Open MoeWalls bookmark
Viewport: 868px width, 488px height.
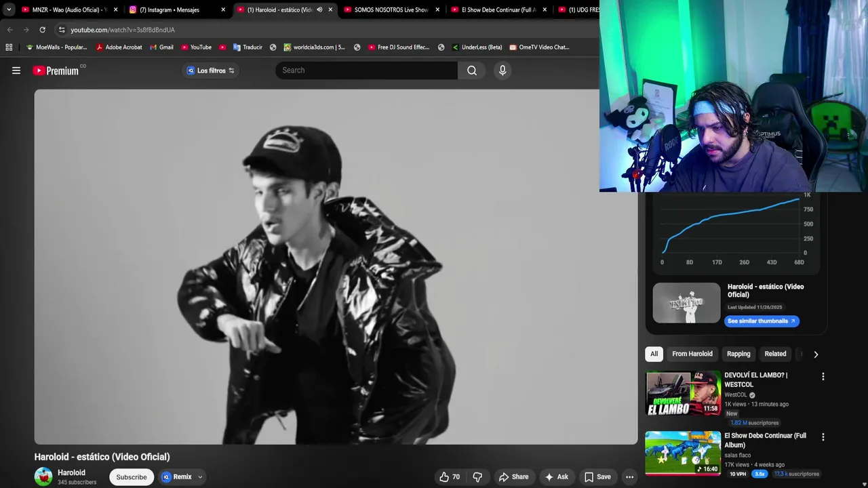[56, 47]
